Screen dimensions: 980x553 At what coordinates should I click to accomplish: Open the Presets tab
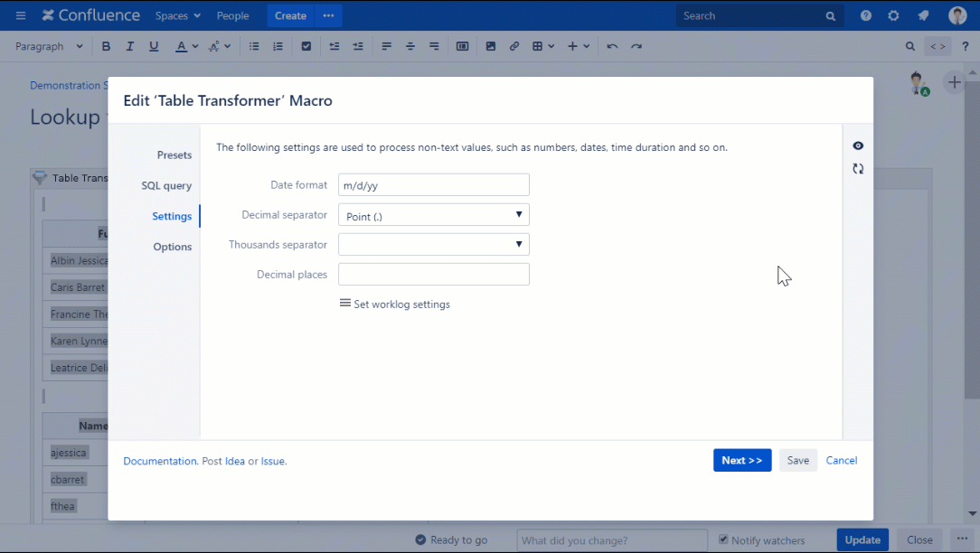pyautogui.click(x=174, y=155)
